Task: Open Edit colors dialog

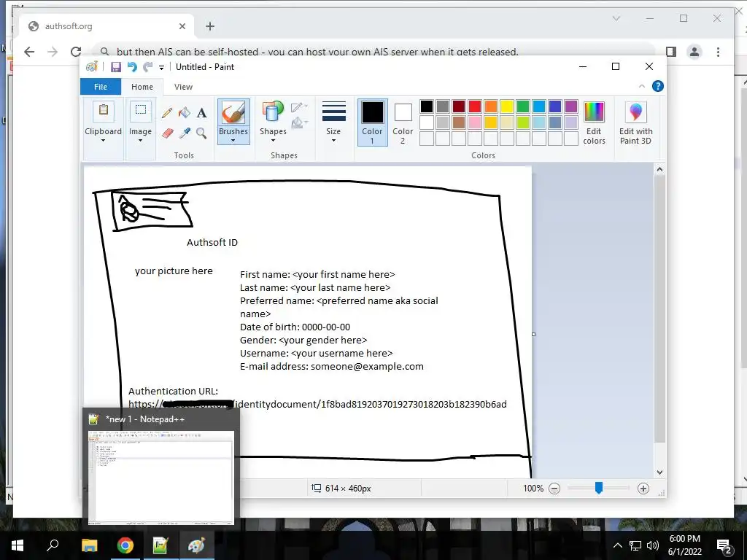Action: click(594, 122)
